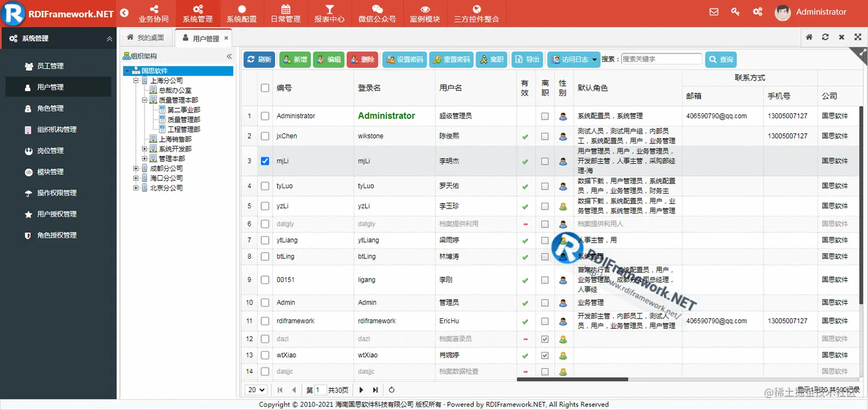Screen dimensions: 868x410
Task: Switch to the 我的桌面 tab
Action: (x=146, y=36)
